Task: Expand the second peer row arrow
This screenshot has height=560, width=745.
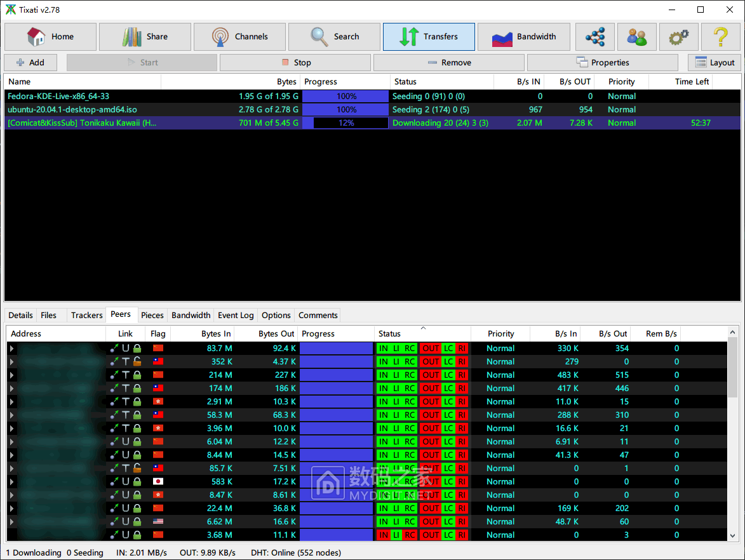Action: click(11, 362)
